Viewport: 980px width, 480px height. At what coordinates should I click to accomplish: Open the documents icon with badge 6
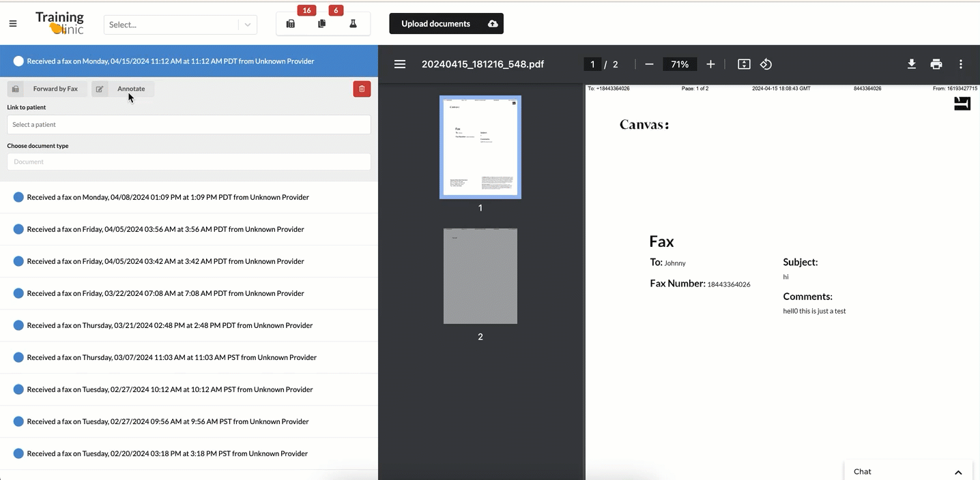tap(322, 24)
